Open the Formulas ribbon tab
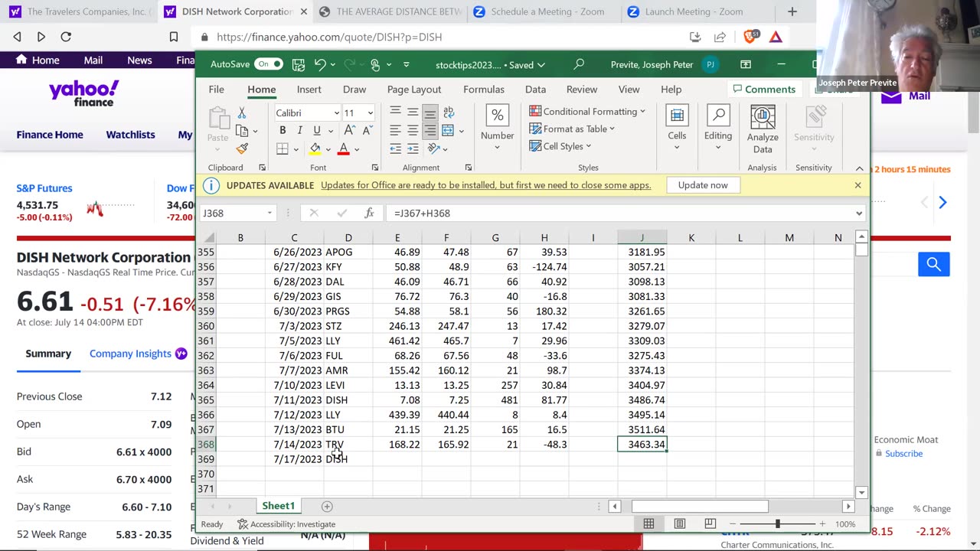Image resolution: width=980 pixels, height=551 pixels. pos(484,90)
